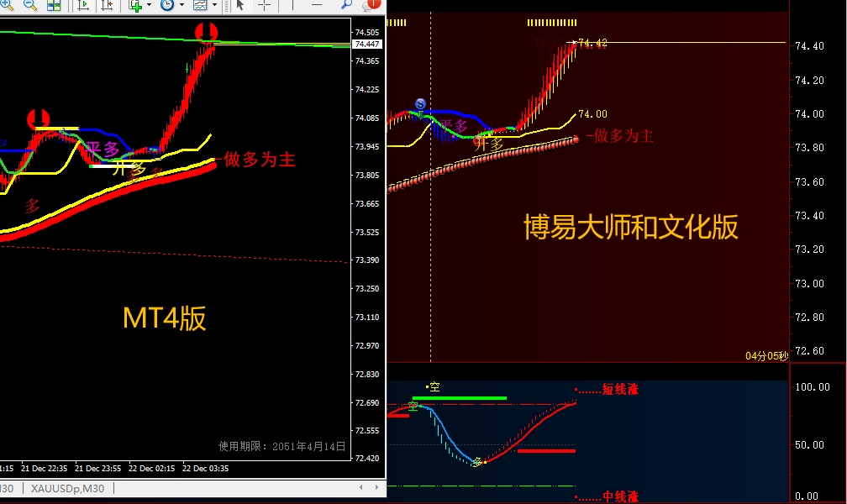Screen dimensions: 847x504
Task: Open the notification chat bubble with alert
Action: tap(371, 5)
